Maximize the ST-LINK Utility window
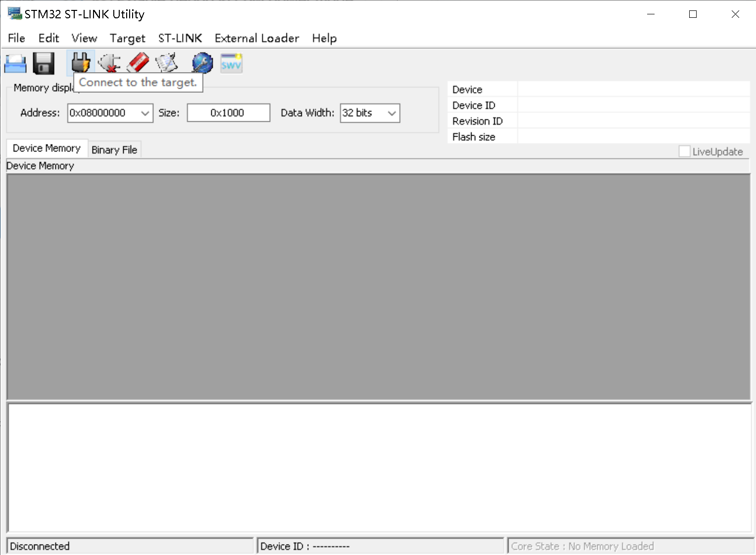 pyautogui.click(x=693, y=14)
